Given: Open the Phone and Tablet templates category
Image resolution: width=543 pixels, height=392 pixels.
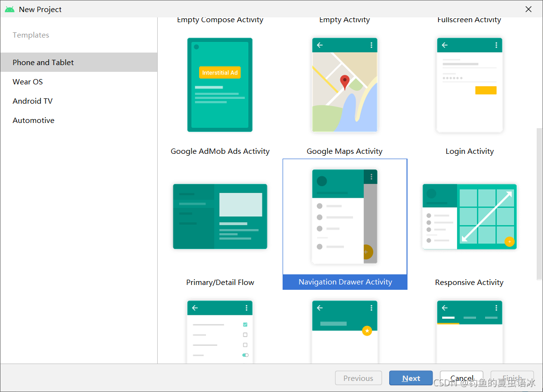Looking at the screenshot, I should pos(79,62).
